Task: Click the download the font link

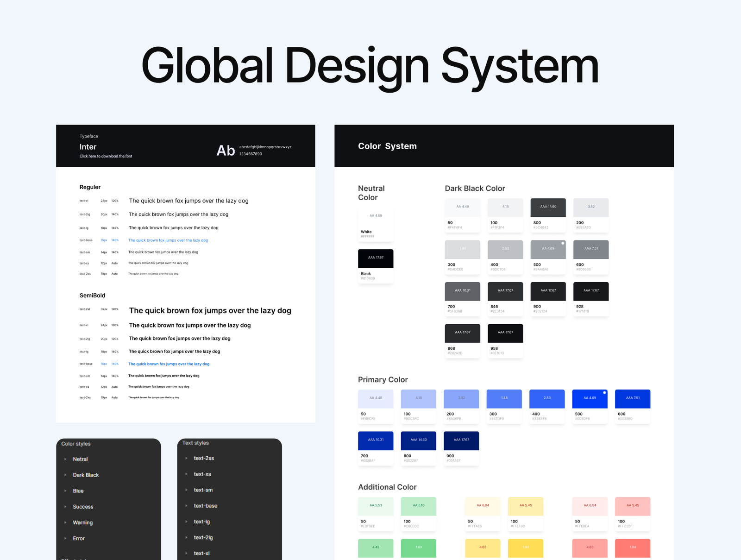Action: (106, 156)
